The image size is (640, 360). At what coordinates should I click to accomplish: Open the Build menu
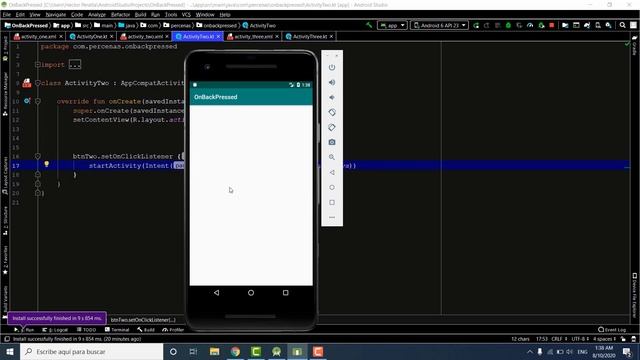click(x=140, y=14)
